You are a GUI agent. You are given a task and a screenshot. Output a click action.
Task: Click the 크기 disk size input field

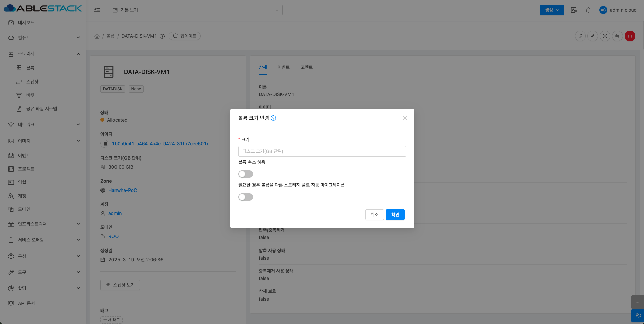pos(322,151)
